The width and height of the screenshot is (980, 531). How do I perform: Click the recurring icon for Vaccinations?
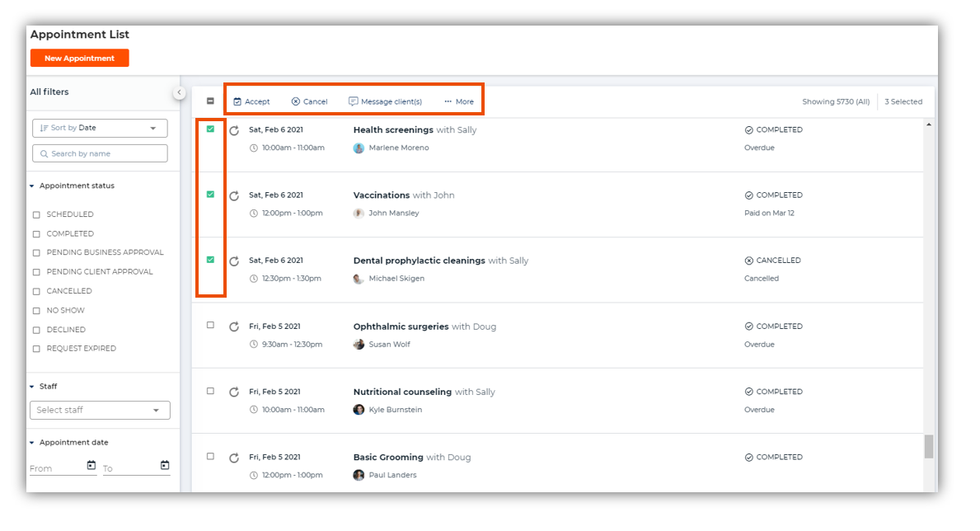point(234,195)
